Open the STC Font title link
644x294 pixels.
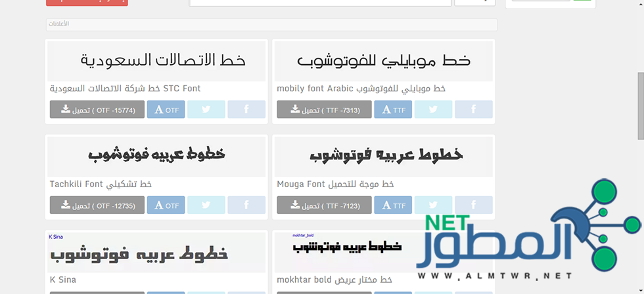click(126, 89)
